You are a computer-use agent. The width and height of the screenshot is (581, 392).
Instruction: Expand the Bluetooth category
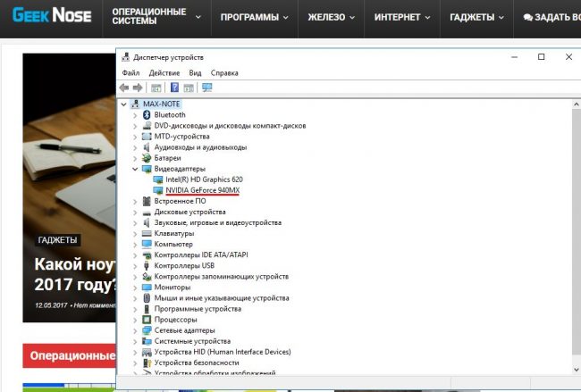pyautogui.click(x=135, y=115)
